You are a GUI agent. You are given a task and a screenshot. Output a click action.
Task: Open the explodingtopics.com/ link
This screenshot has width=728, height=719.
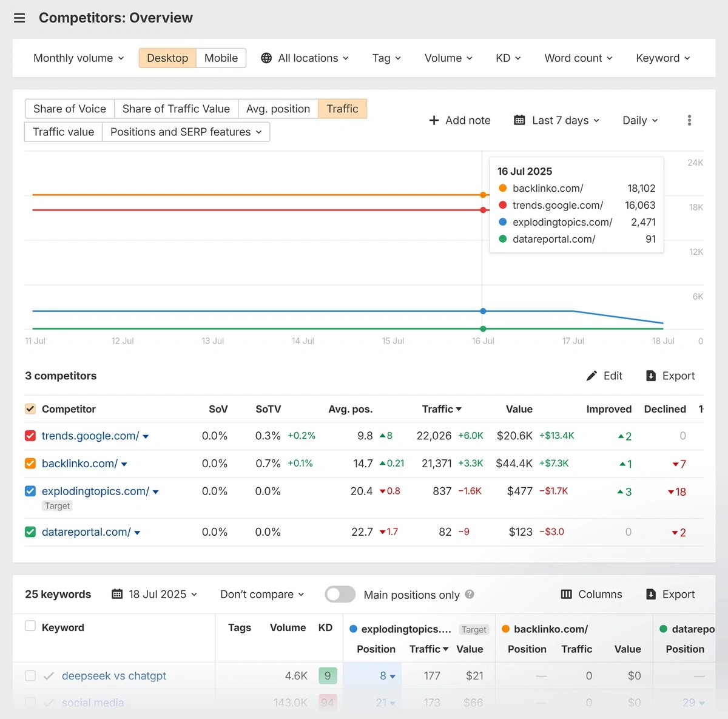(95, 491)
